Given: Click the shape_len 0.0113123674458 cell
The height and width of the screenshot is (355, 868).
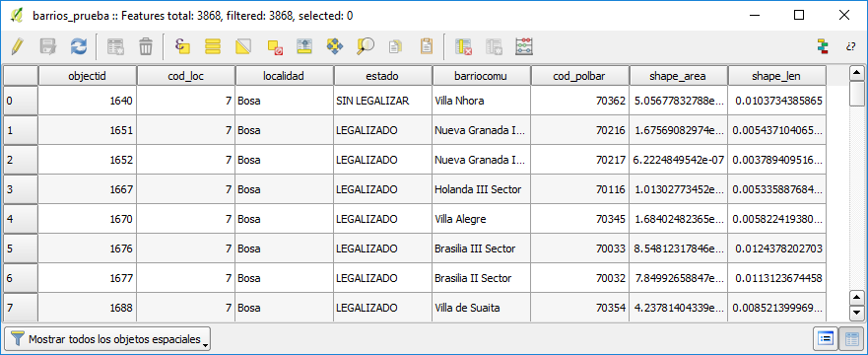Looking at the screenshot, I should coord(776,278).
